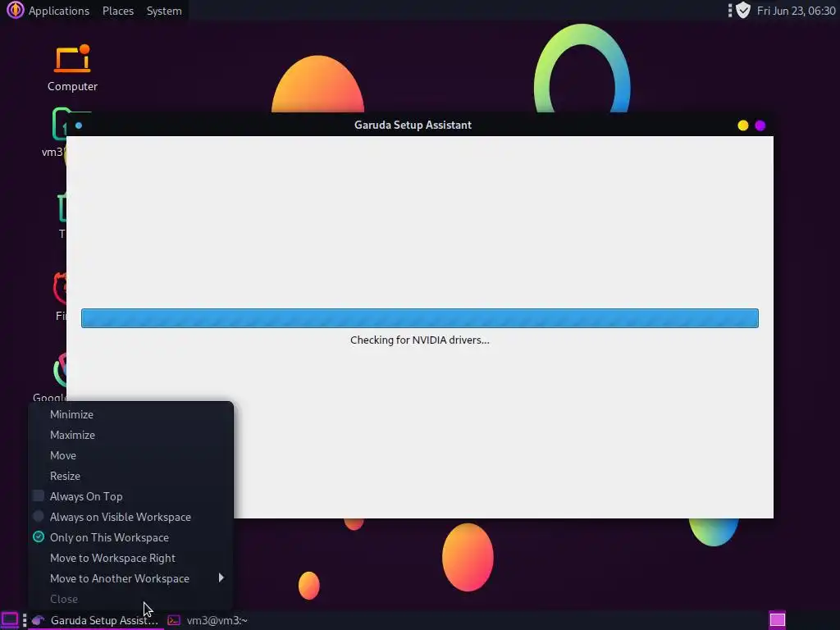The height and width of the screenshot is (630, 840).
Task: Click the terminal icon in the taskbar
Action: pos(174,620)
